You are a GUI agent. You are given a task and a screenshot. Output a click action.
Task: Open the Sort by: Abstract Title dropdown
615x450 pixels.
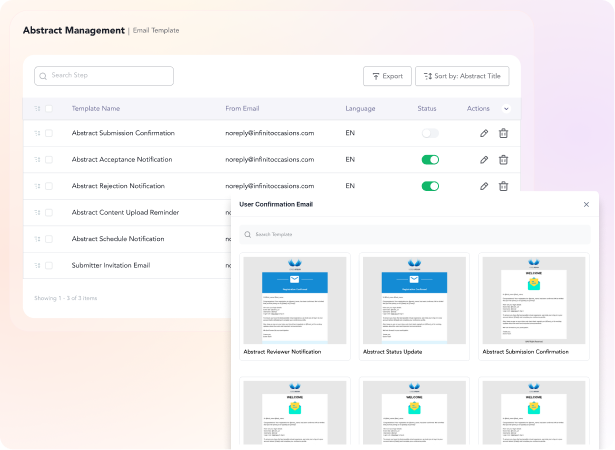[462, 76]
